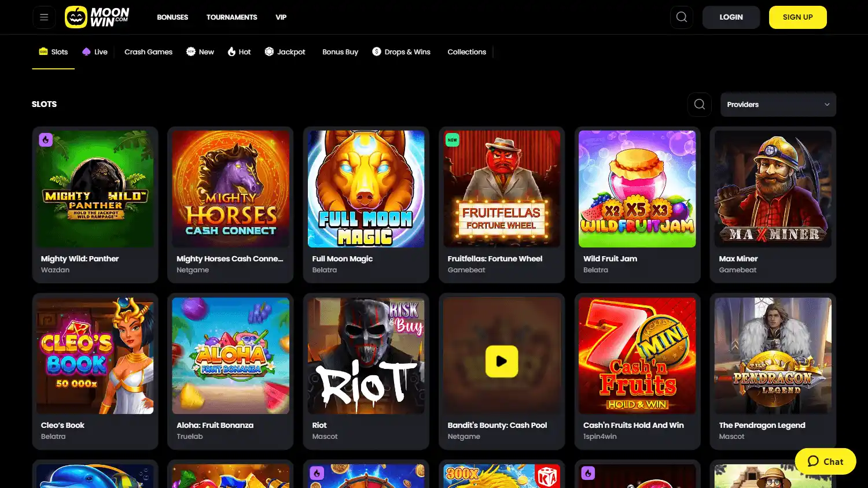Open Riot game thumbnail
868x488 pixels.
366,356
